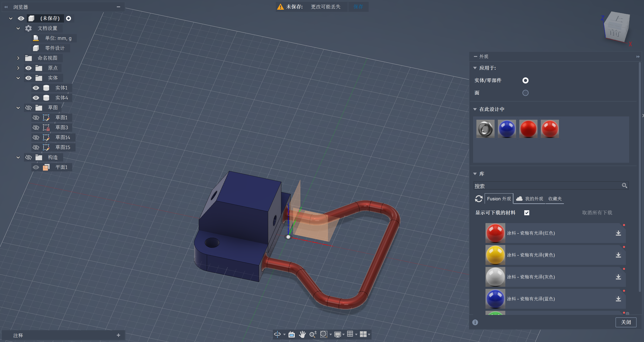The image size is (644, 342).
Task: Open the Grid and Snaps settings icon
Action: (x=350, y=334)
